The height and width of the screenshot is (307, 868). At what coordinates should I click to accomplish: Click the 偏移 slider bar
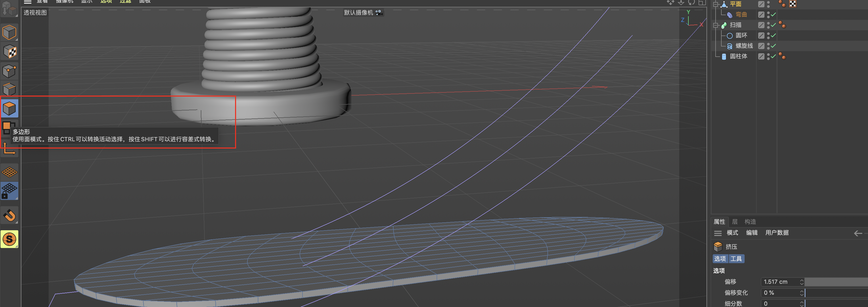coord(836,282)
